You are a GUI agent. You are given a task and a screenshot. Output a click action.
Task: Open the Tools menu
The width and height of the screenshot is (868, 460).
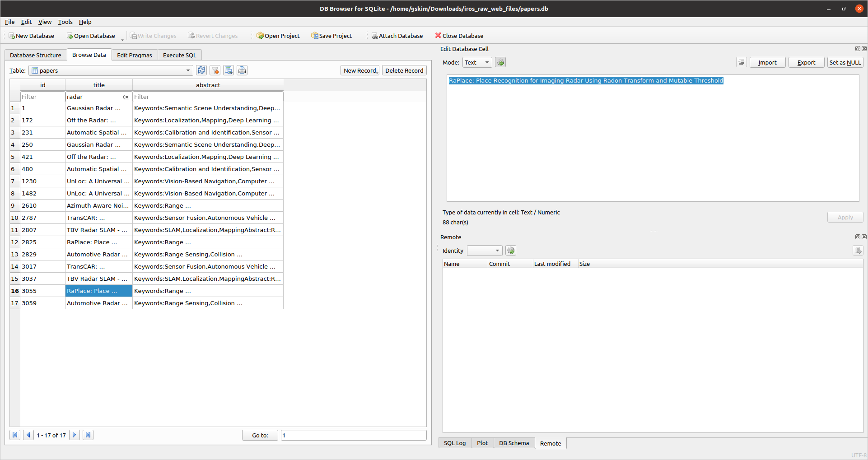[65, 22]
